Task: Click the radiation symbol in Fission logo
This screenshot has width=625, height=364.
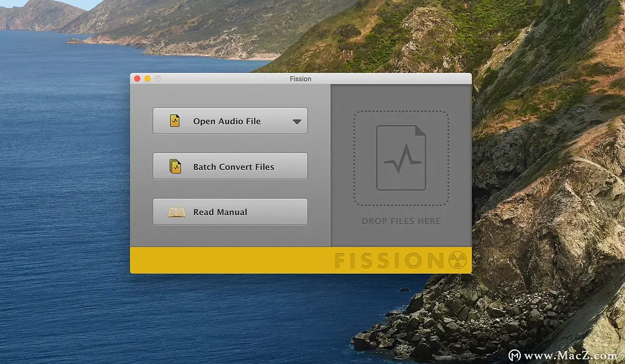Action: coord(458,260)
